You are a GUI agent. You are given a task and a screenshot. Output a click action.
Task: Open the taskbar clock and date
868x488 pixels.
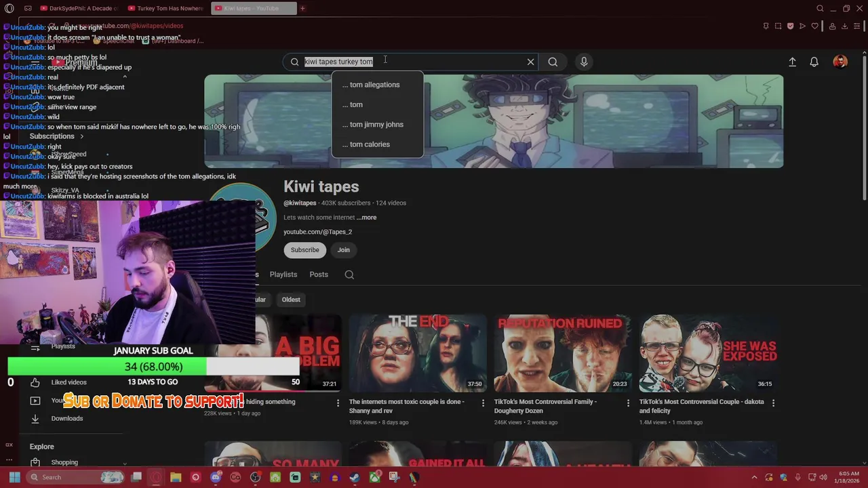848,477
